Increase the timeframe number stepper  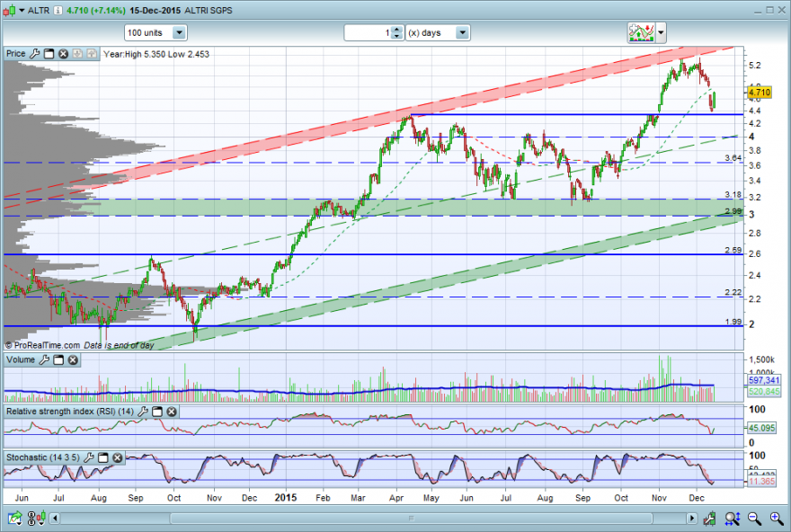[397, 30]
